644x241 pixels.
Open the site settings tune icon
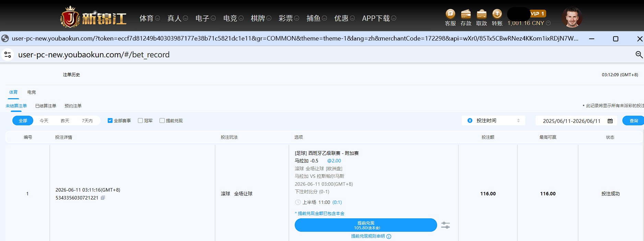pos(8,55)
